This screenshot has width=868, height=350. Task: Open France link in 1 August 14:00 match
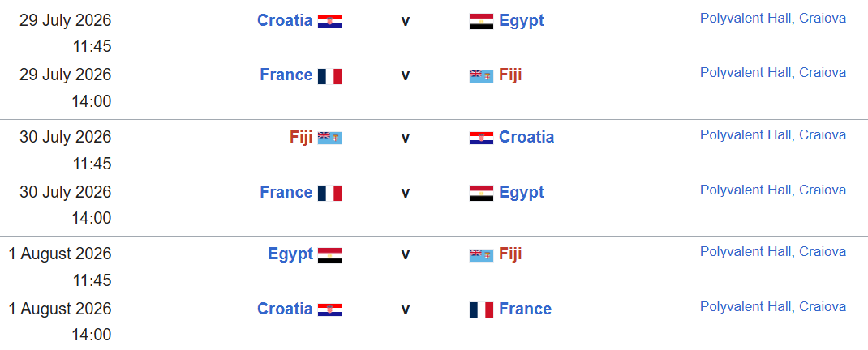tap(526, 309)
